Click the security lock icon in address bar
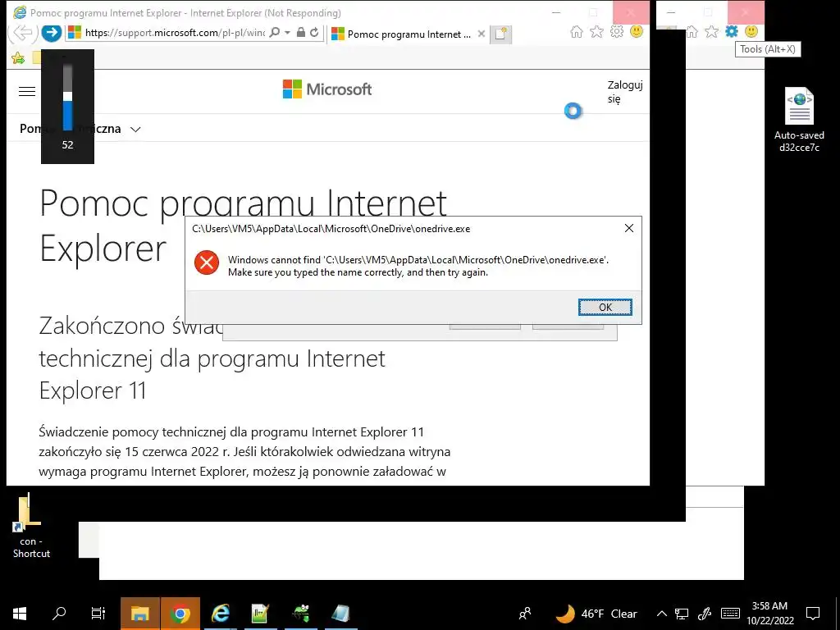Image resolution: width=840 pixels, height=630 pixels. point(301,33)
